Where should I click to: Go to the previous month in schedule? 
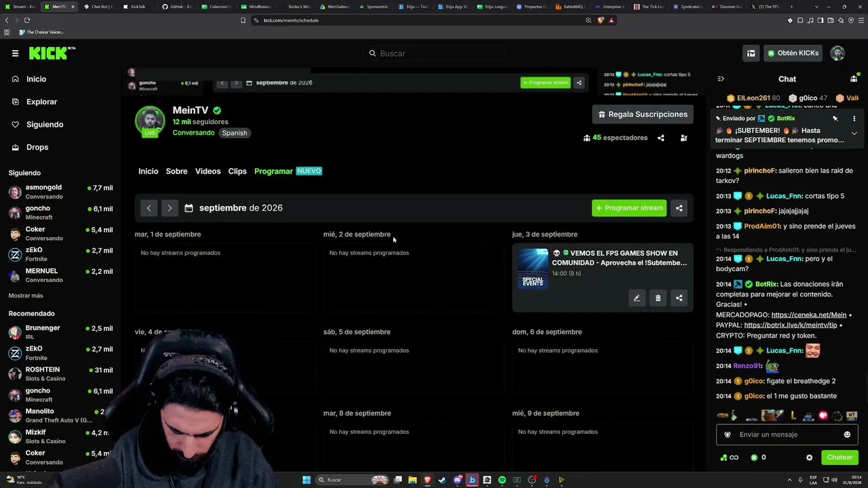tap(149, 208)
